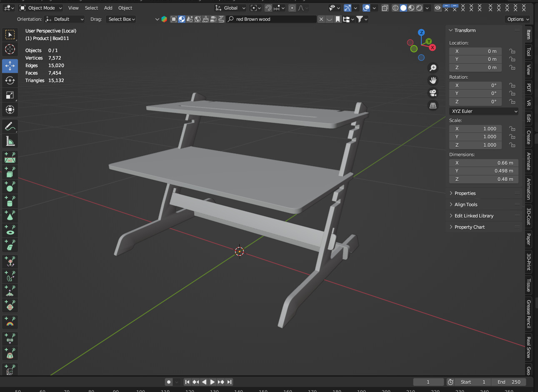Activate the Cursor tool
Screen dimensions: 538x392
(x=10, y=49)
